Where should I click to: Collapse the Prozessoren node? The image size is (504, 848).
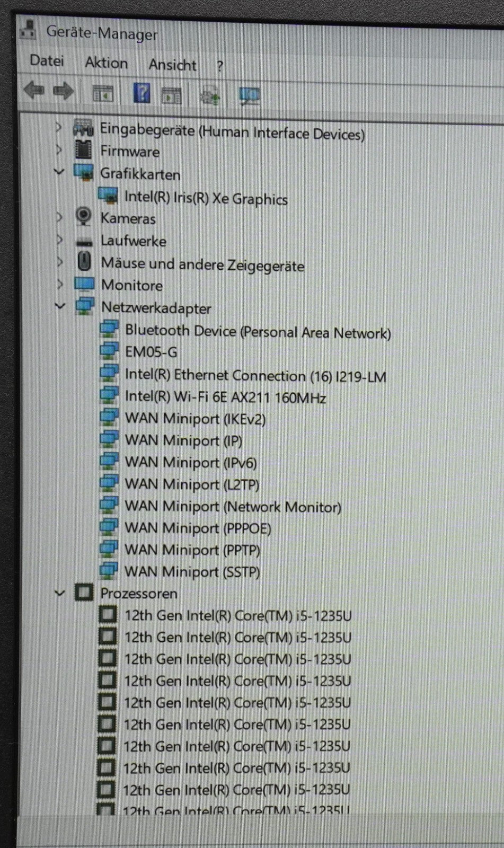(60, 593)
